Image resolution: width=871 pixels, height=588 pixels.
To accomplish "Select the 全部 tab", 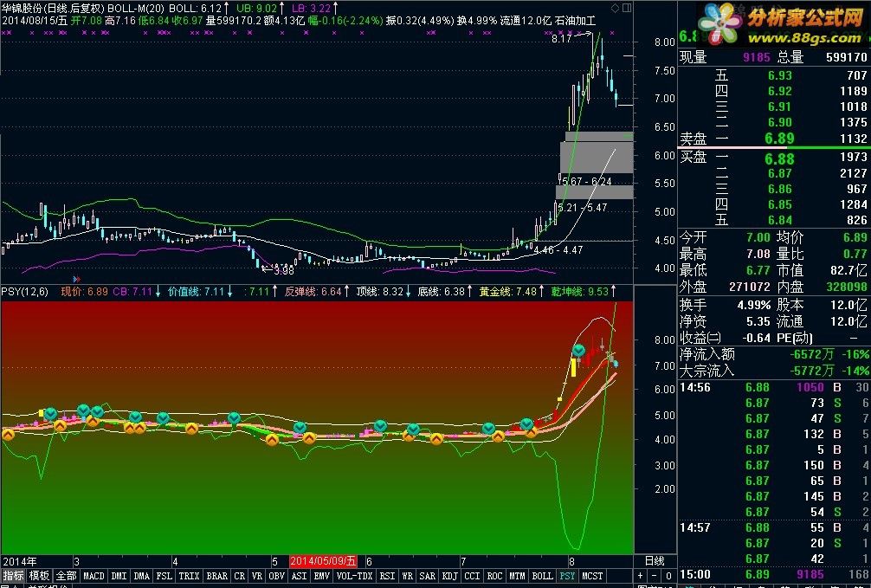I will tap(66, 576).
